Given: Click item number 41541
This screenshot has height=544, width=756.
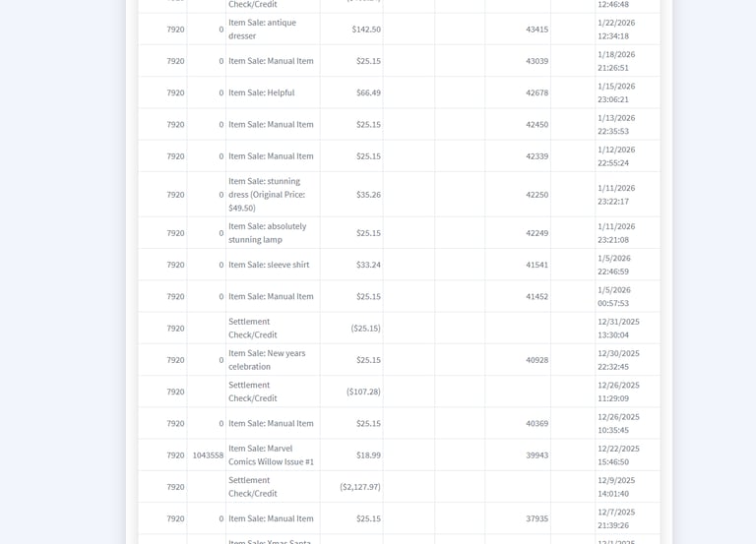Looking at the screenshot, I should click(x=536, y=265).
